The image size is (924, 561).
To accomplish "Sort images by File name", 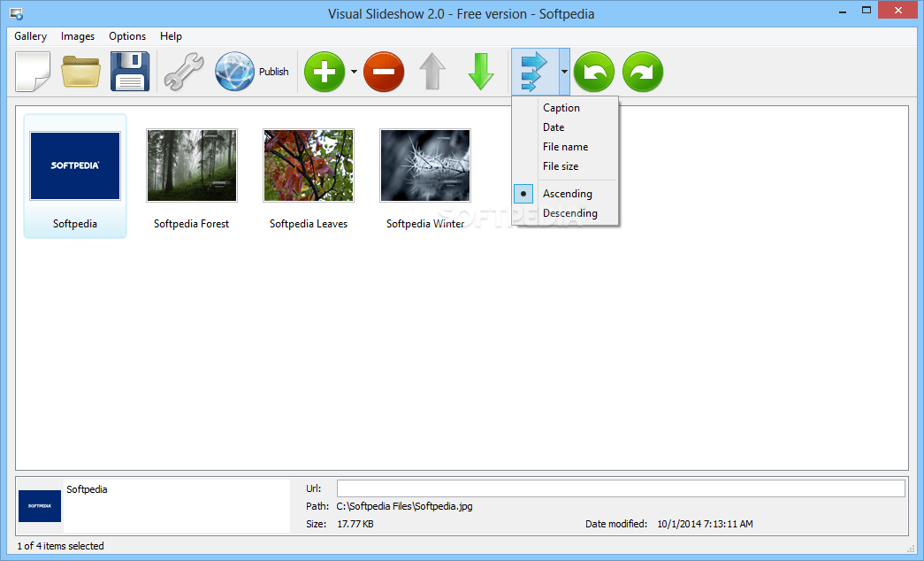I will (565, 146).
